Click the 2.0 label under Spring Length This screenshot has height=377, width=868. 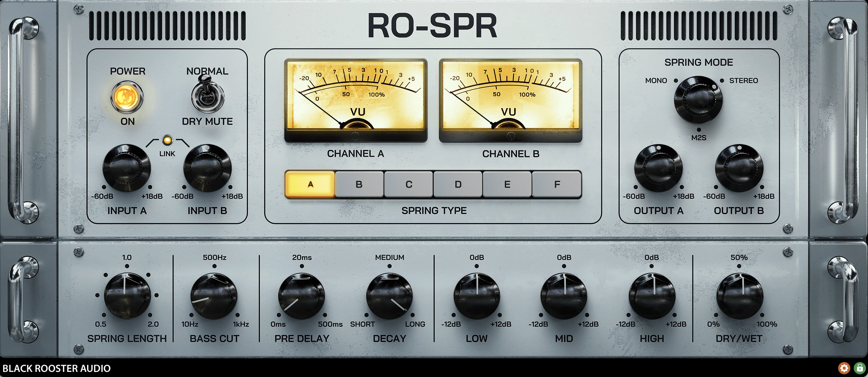click(x=153, y=324)
